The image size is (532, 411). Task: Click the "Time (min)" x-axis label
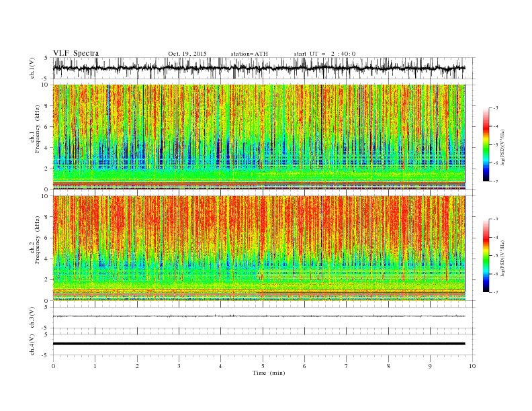(x=269, y=373)
